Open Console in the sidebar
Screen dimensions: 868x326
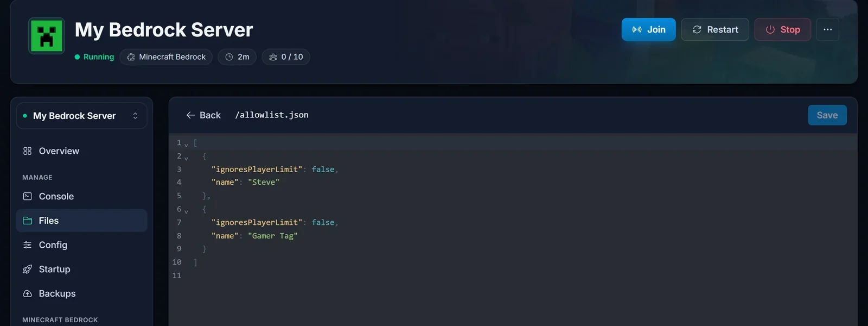click(x=81, y=197)
